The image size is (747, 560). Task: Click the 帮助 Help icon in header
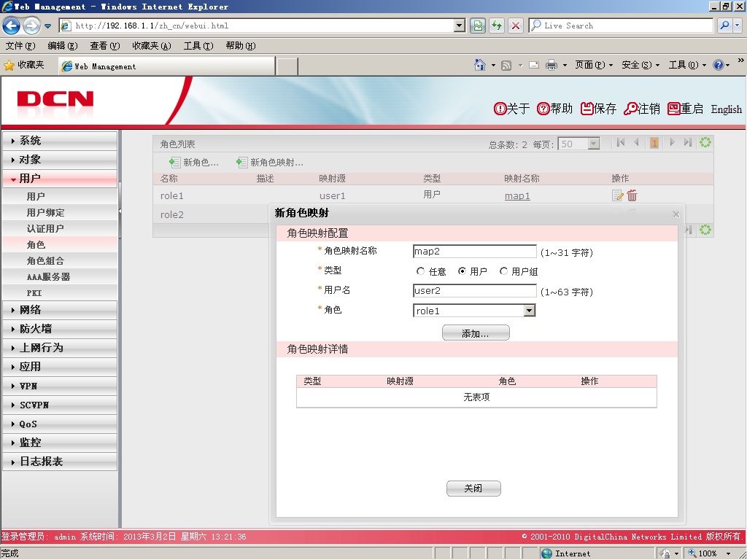543,109
